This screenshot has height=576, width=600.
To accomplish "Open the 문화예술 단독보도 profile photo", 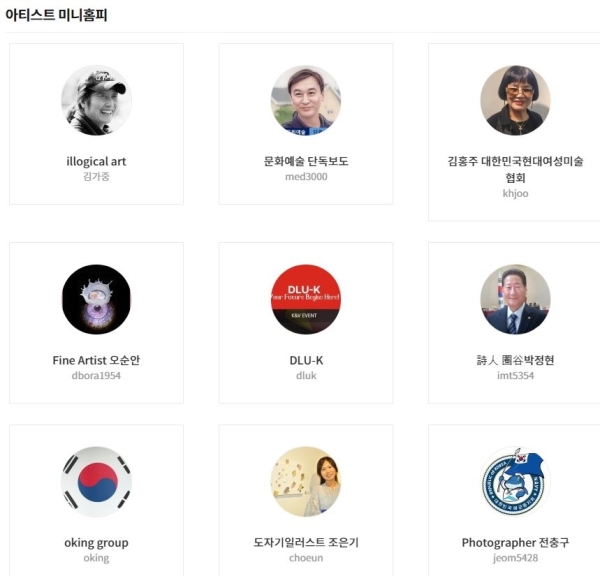I will click(x=306, y=100).
